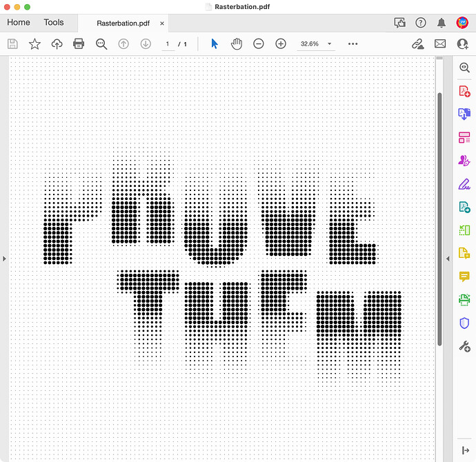This screenshot has width=476, height=462.
Task: Open Find text magnifier icon
Action: tap(101, 44)
